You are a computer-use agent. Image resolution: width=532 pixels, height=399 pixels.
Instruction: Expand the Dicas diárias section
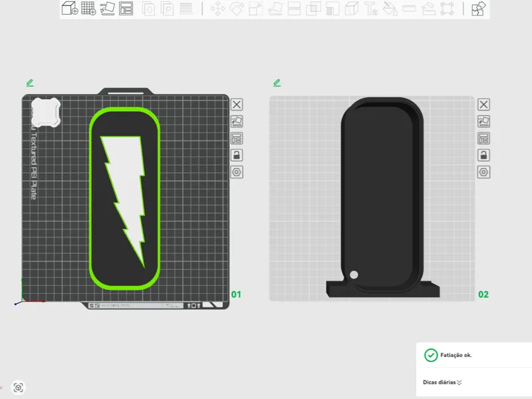tap(442, 382)
